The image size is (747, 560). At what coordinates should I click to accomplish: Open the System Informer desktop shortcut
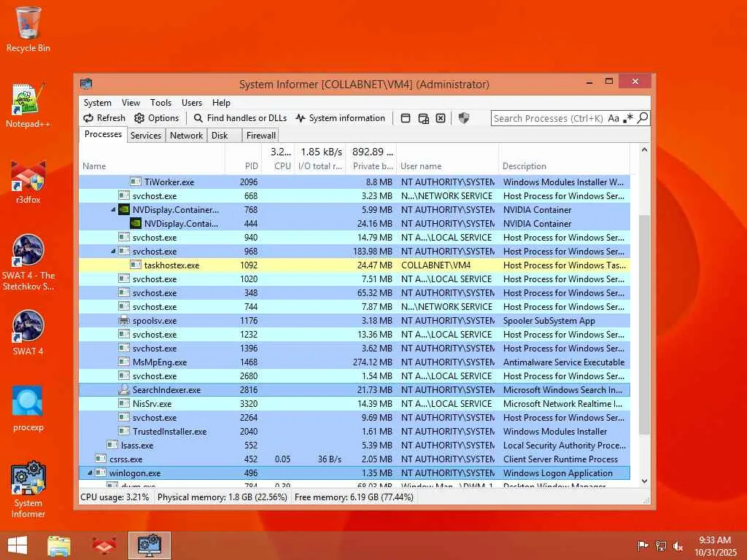pyautogui.click(x=28, y=489)
